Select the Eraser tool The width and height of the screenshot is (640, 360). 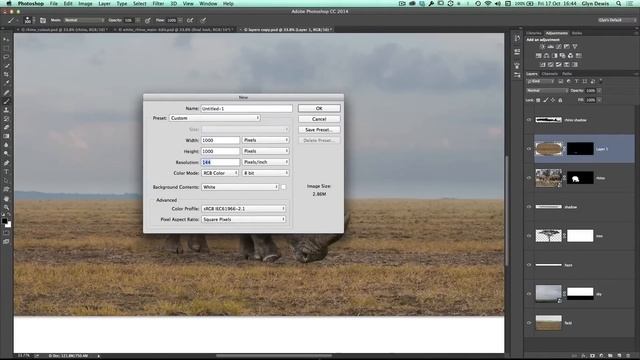point(6,127)
